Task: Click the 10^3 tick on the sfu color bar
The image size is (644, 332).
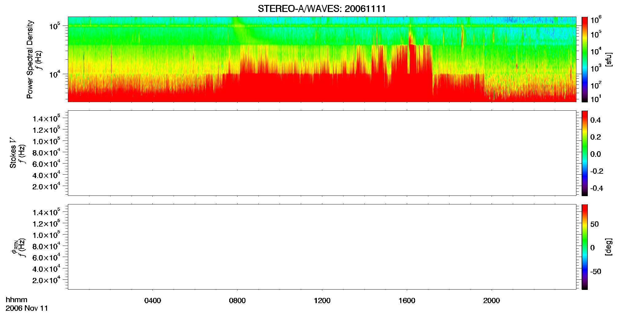Action: 596,68
